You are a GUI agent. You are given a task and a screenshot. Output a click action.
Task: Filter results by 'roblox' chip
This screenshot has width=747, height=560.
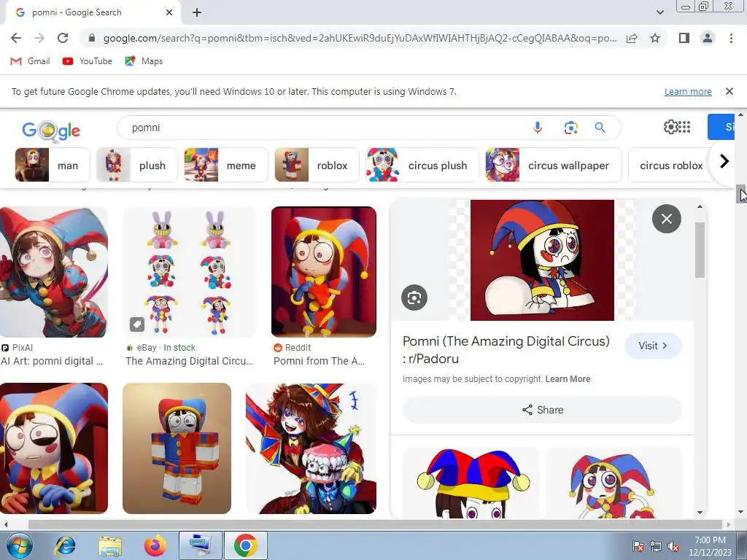tap(317, 166)
